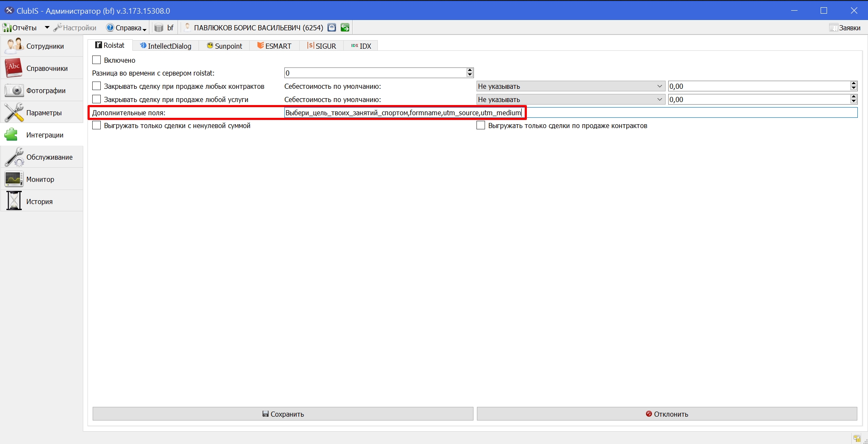Expand the second Не указывать cost dropdown
This screenshot has width=868, height=444.
click(571, 99)
